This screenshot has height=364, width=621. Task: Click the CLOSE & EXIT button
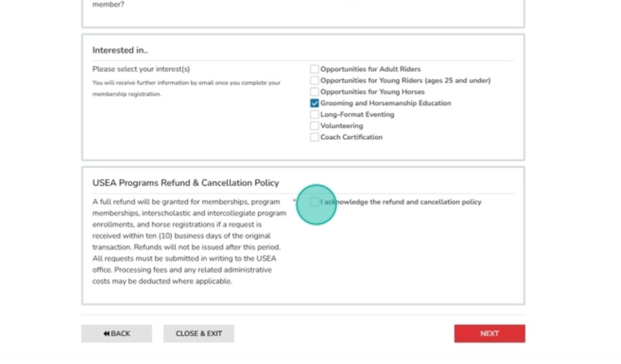tap(198, 334)
